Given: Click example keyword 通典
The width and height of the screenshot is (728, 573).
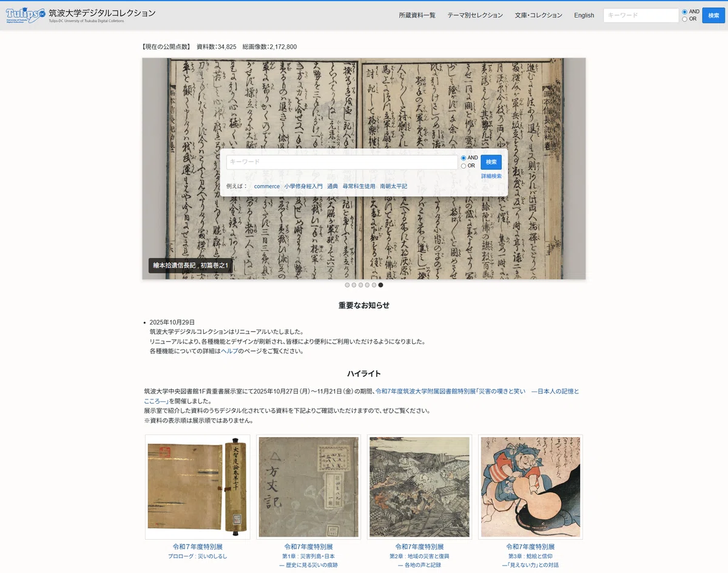Looking at the screenshot, I should [332, 186].
